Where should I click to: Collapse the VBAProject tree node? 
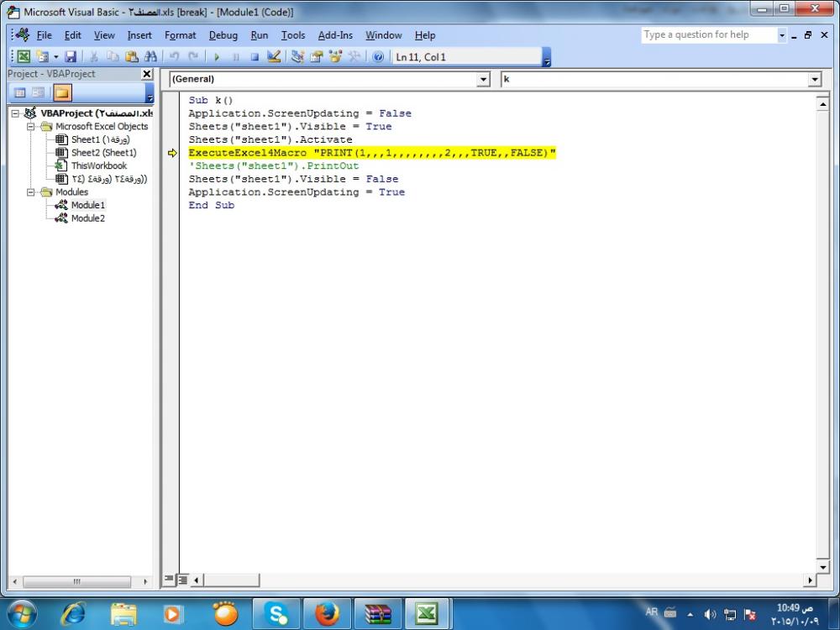click(15, 113)
